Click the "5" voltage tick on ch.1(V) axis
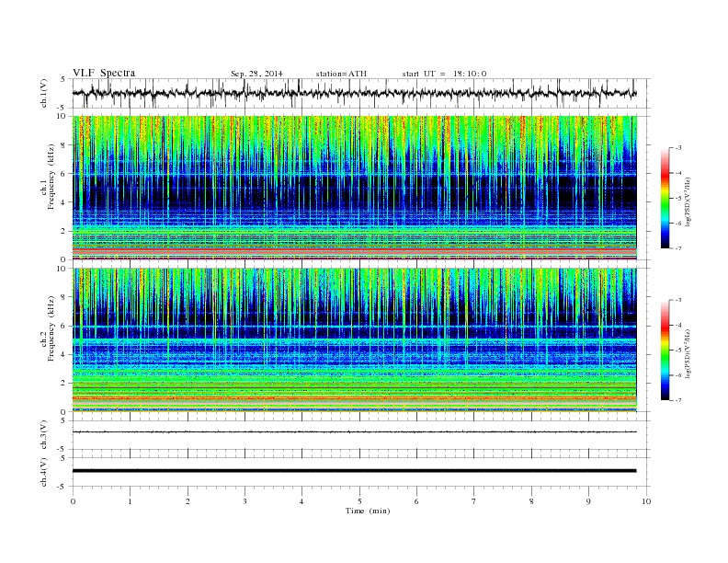Image resolution: width=728 pixels, height=563 pixels. point(63,79)
